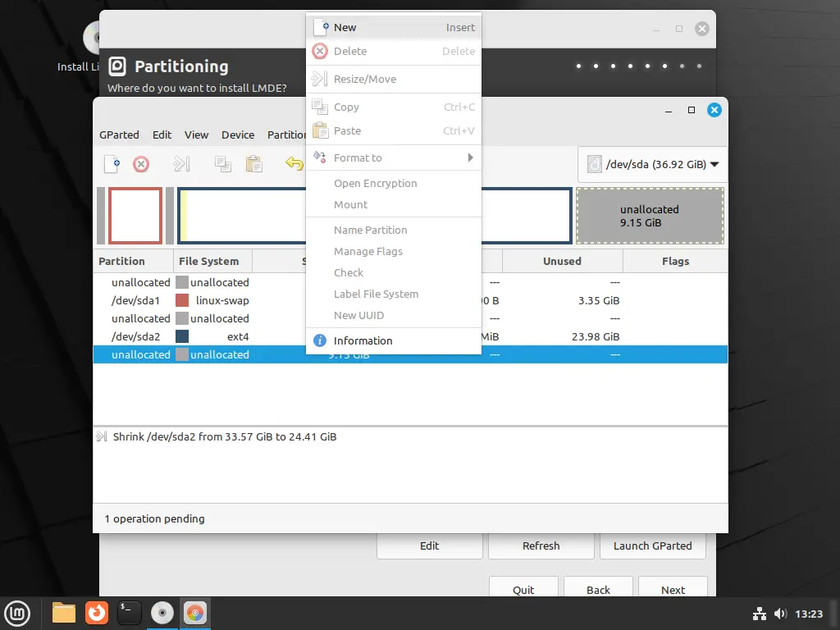Open the Device menu
840x630 pixels.
pyautogui.click(x=238, y=135)
